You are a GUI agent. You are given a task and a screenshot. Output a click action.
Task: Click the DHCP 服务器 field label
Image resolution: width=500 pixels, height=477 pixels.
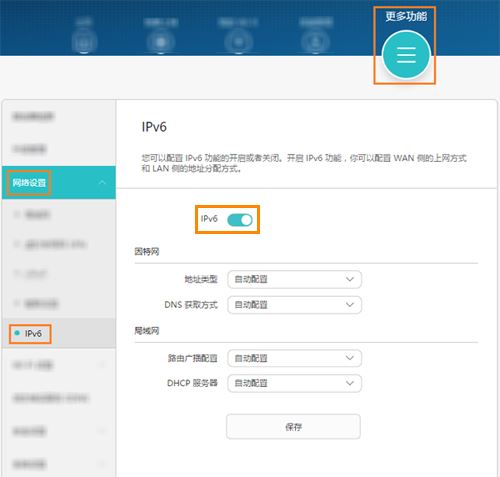coord(192,383)
